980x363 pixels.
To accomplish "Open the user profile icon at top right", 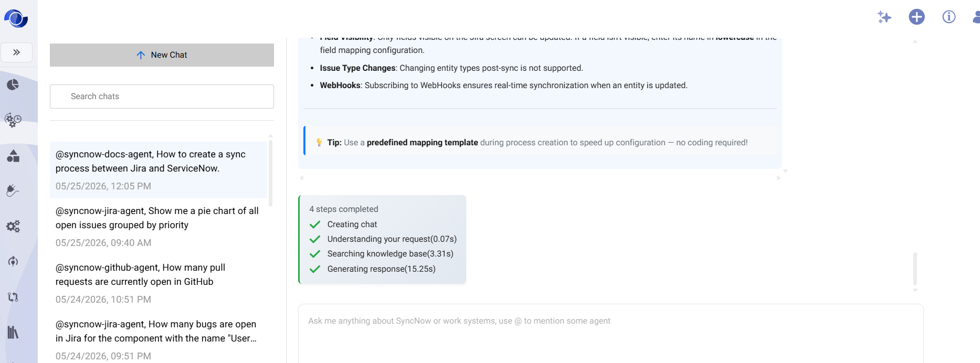I will (976, 17).
